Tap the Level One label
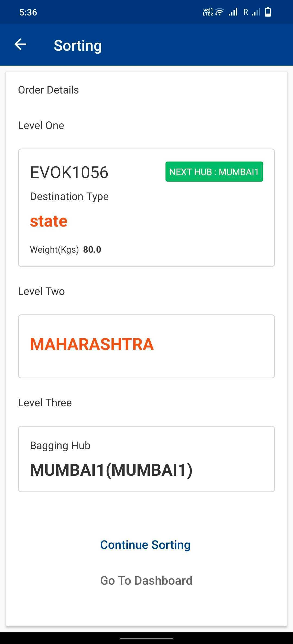 [41, 125]
